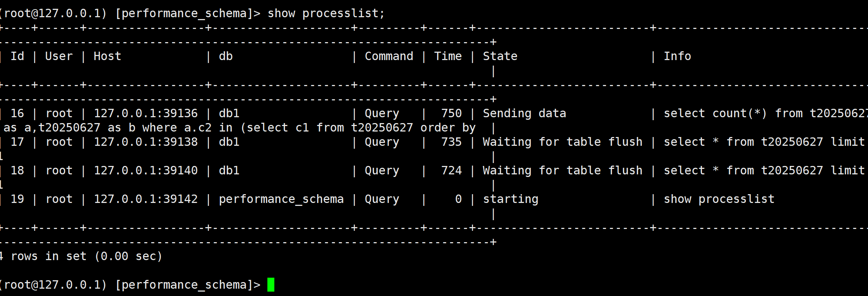This screenshot has height=296, width=868.
Task: Click the 'starting' state in row 19
Action: pyautogui.click(x=511, y=199)
